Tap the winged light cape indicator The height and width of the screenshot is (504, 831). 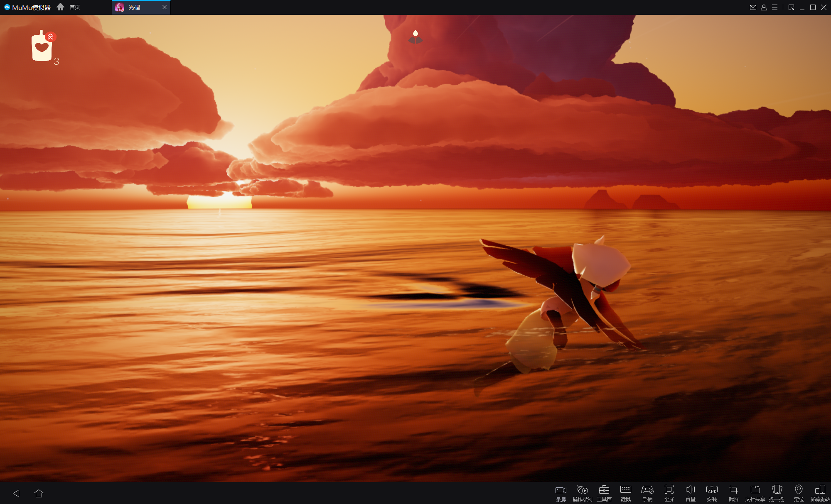(x=415, y=37)
